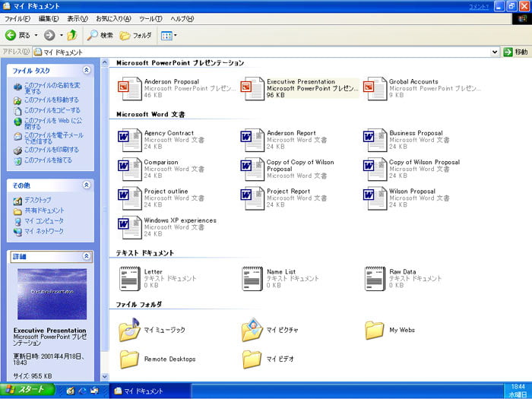Click the My Documents taskbar button

point(149,391)
